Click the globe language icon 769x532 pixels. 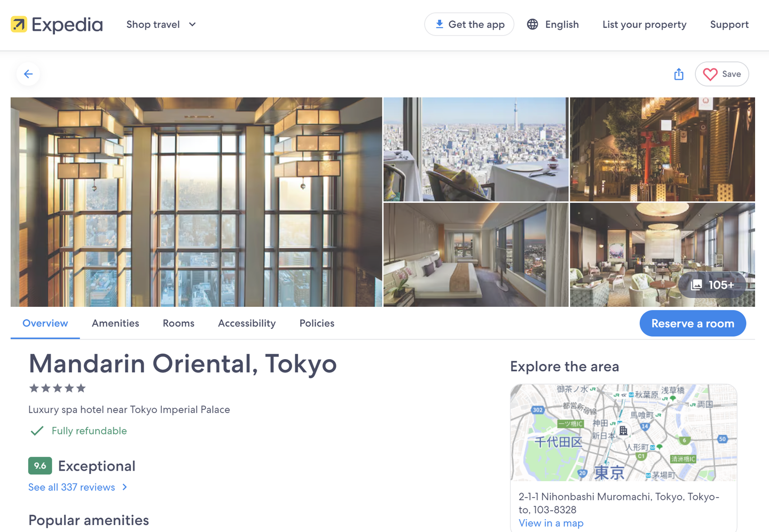[x=532, y=25]
